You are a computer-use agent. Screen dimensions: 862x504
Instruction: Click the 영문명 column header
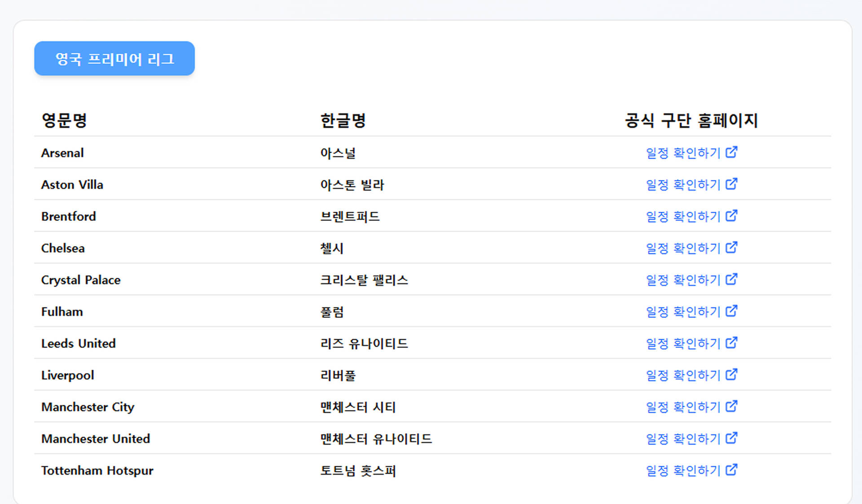pyautogui.click(x=64, y=120)
